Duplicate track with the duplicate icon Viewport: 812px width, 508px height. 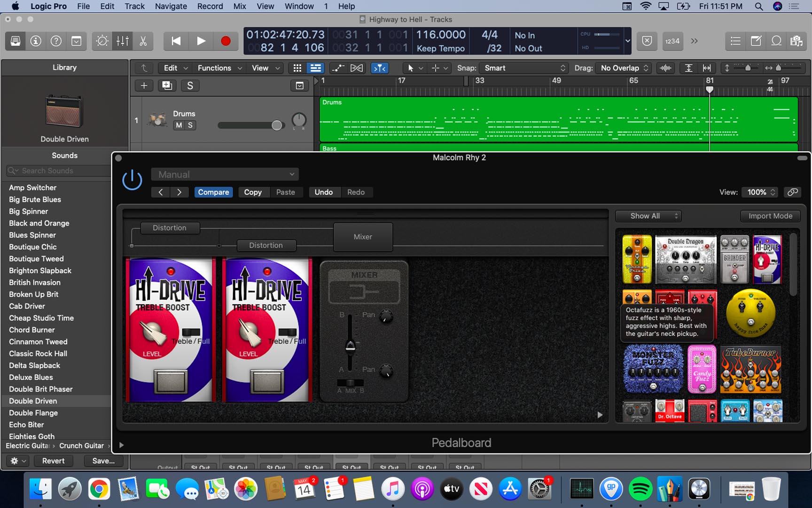[x=167, y=86]
